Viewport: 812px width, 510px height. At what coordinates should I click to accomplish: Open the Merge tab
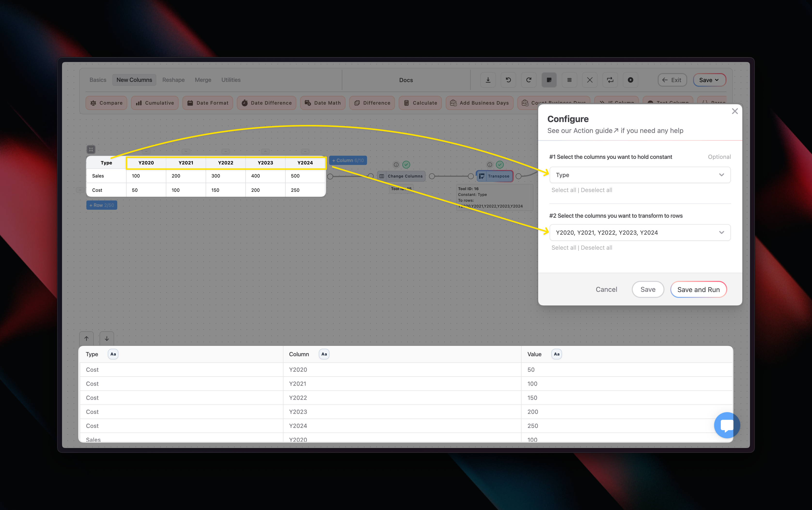203,80
